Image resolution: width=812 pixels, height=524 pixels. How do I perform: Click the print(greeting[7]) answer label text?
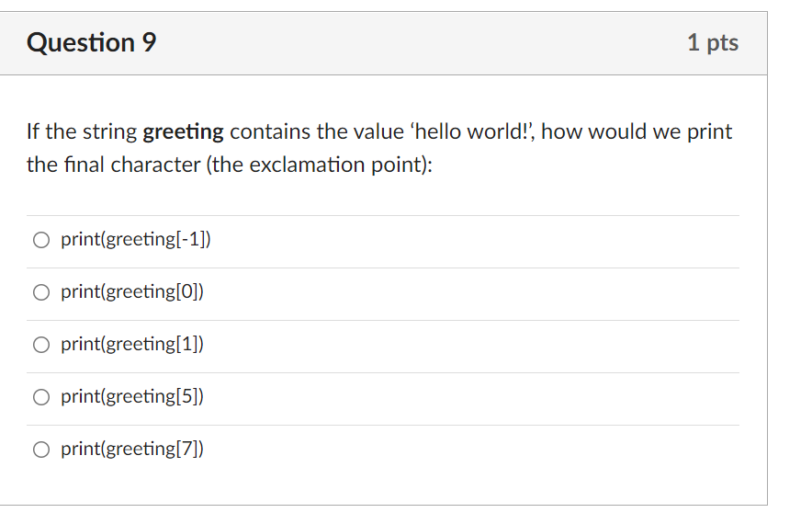[132, 450]
